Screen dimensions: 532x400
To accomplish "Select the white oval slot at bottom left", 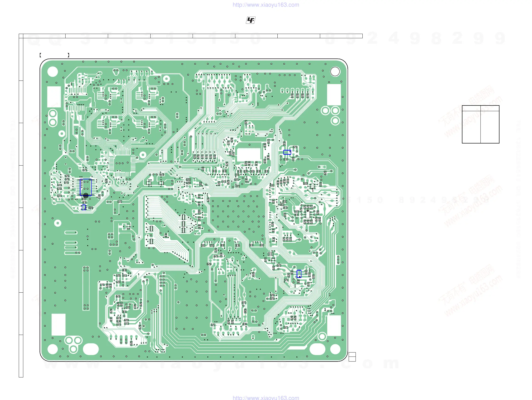I will click(x=91, y=349).
